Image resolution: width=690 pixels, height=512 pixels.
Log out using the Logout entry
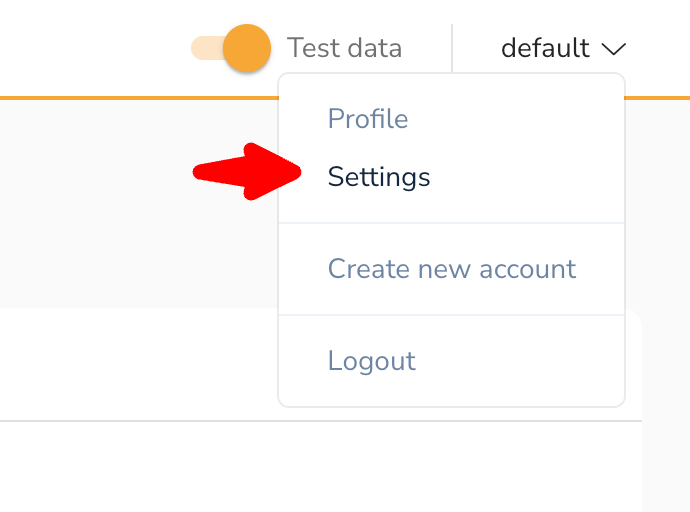(372, 361)
